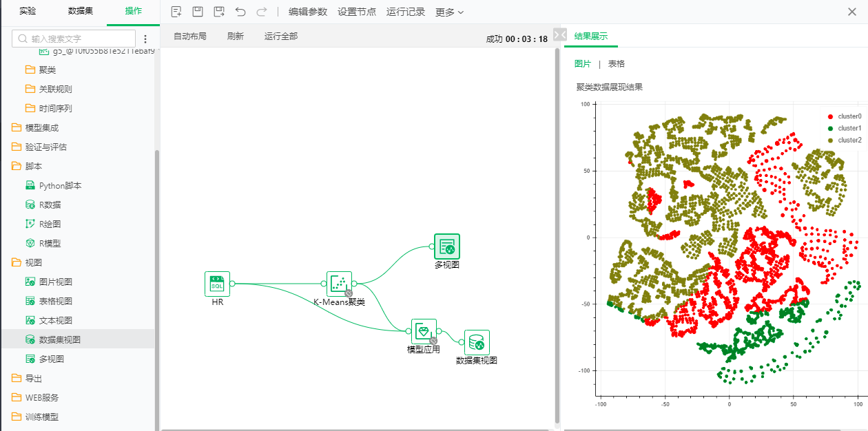Open the 更多 dropdown menu
Image resolution: width=868 pixels, height=431 pixels.
coord(450,12)
